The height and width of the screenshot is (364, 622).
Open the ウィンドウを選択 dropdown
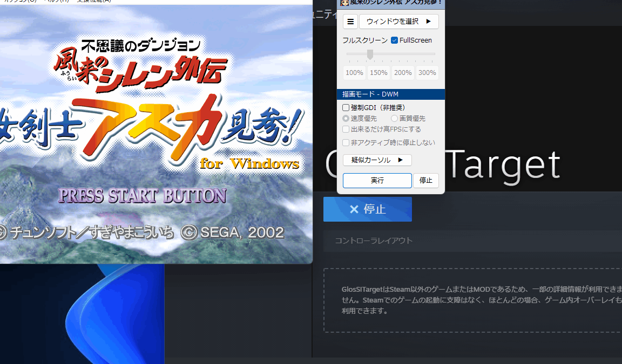click(398, 22)
